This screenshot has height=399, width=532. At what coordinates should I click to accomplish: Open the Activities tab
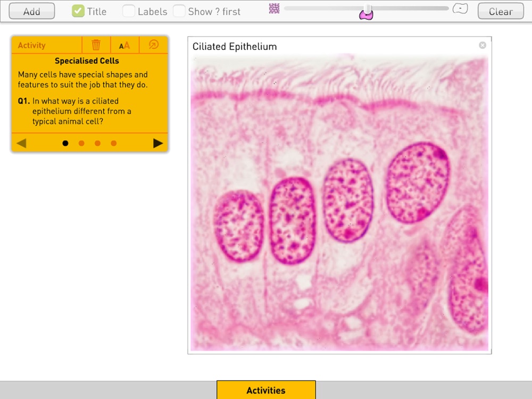[x=266, y=390]
